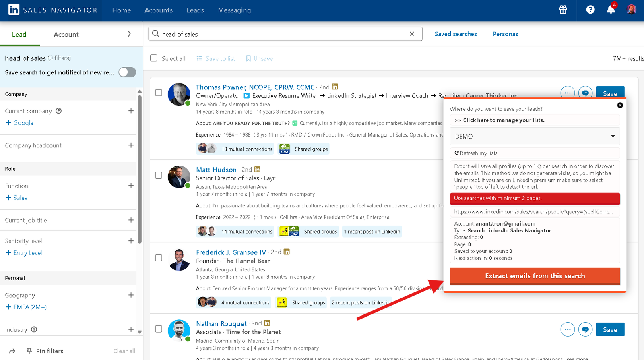Open Matt Hudson's profile name link

pyautogui.click(x=216, y=170)
